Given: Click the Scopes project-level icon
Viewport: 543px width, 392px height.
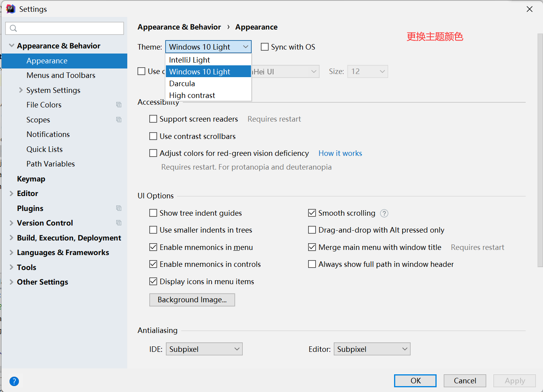Looking at the screenshot, I should [119, 120].
